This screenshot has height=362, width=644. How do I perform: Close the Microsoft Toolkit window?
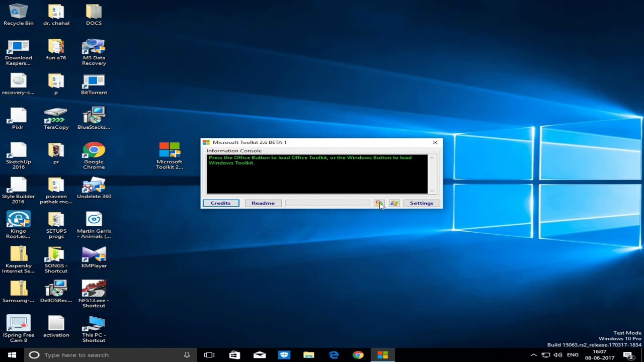pyautogui.click(x=435, y=142)
